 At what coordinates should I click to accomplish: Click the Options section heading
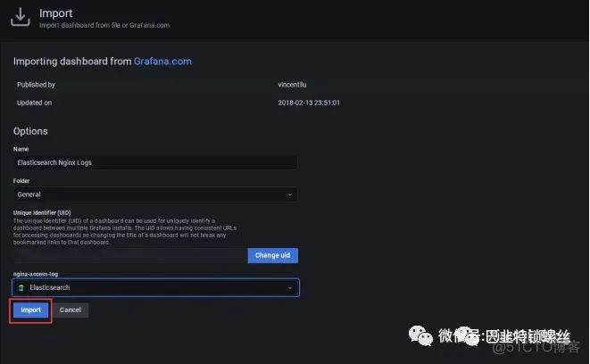[x=30, y=131]
